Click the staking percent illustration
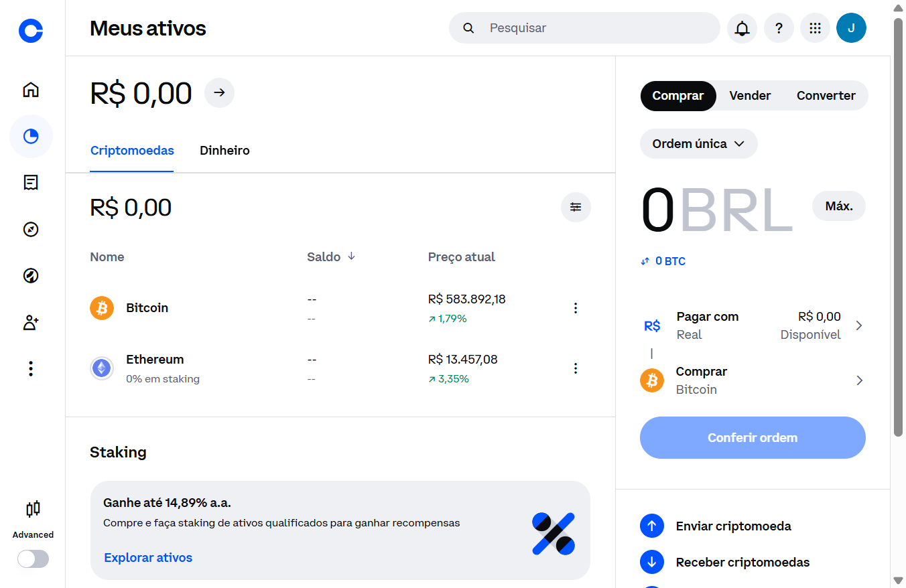This screenshot has width=906, height=588. pos(554,534)
